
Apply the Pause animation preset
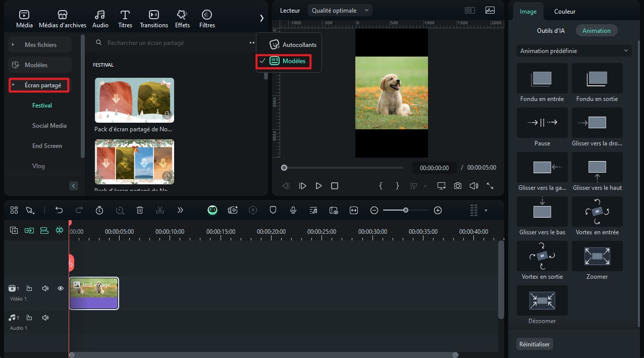click(542, 128)
